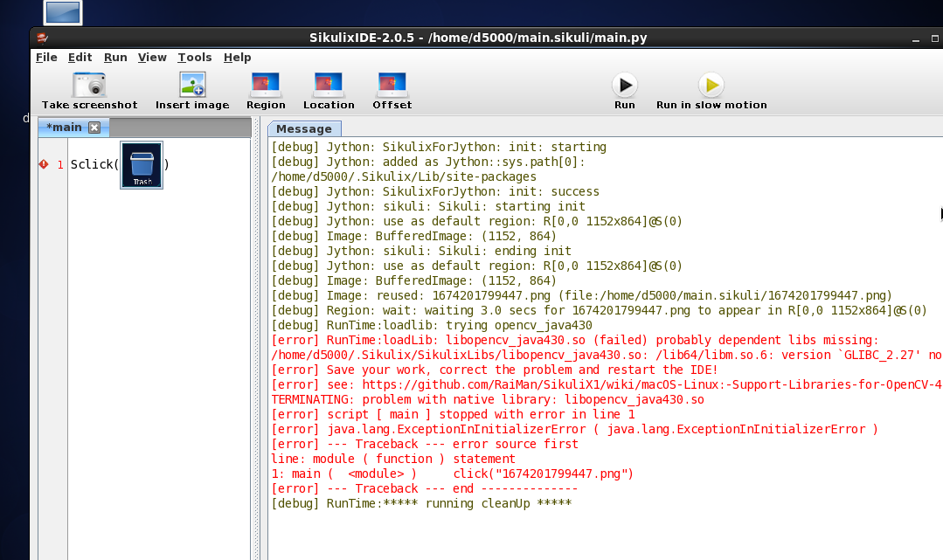Switch to the *main script tab
This screenshot has width=943, height=560.
[64, 128]
